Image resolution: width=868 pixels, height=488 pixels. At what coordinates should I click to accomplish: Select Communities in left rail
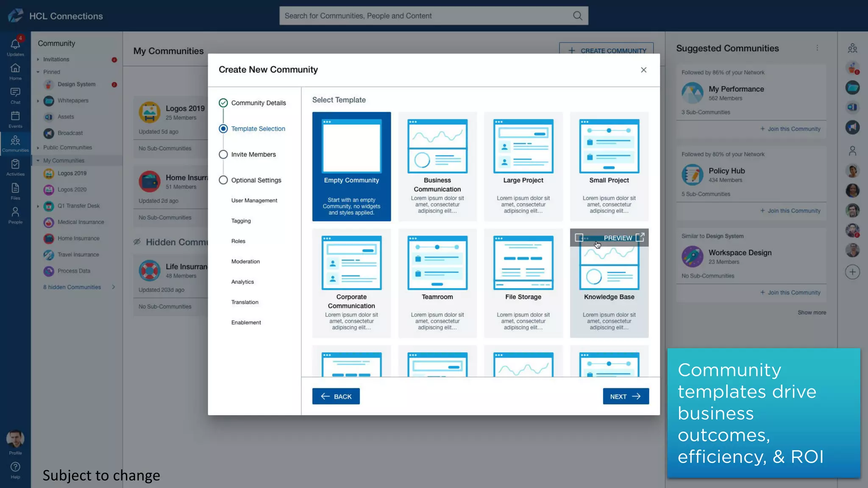[x=15, y=143]
